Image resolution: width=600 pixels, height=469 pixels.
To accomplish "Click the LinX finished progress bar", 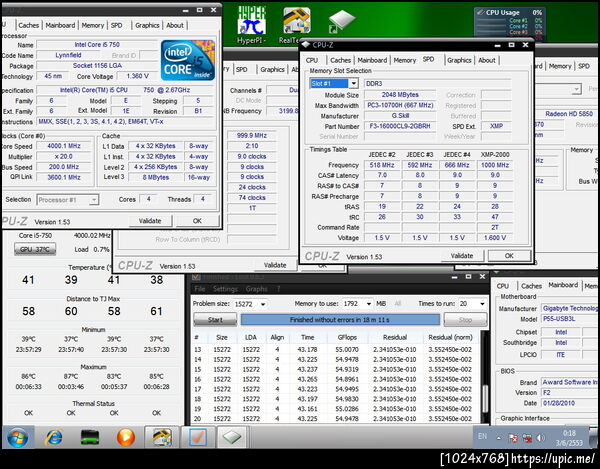I will (340, 320).
